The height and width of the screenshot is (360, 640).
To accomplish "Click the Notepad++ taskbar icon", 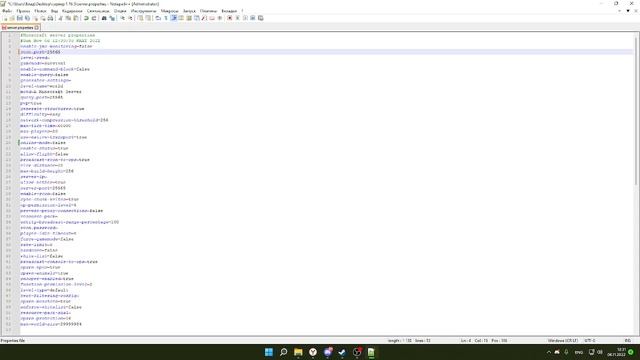I will (x=371, y=352).
